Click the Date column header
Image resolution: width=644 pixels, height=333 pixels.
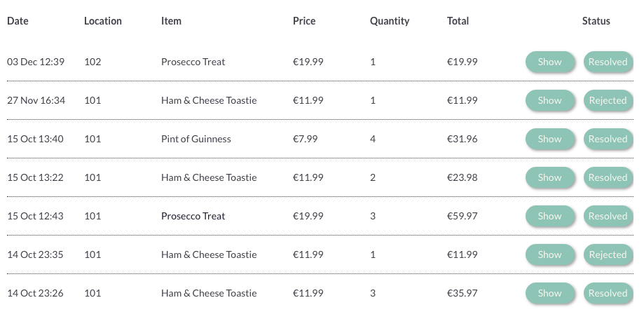click(18, 21)
